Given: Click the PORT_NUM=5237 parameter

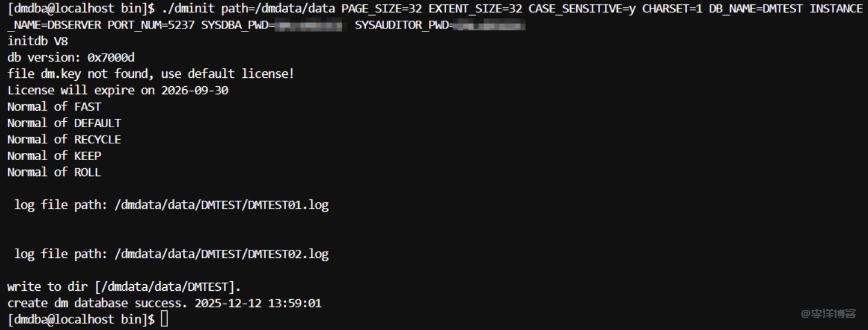Looking at the screenshot, I should [x=151, y=25].
